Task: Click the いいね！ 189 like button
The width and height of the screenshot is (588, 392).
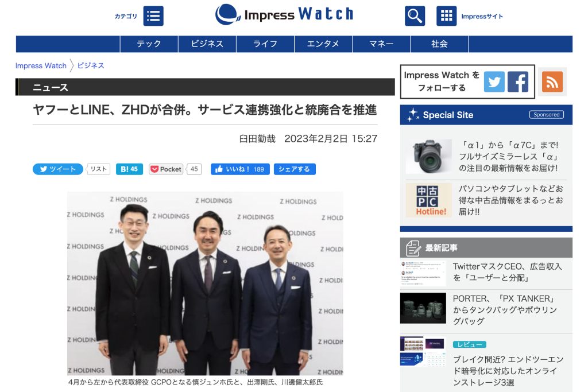Action: [240, 169]
